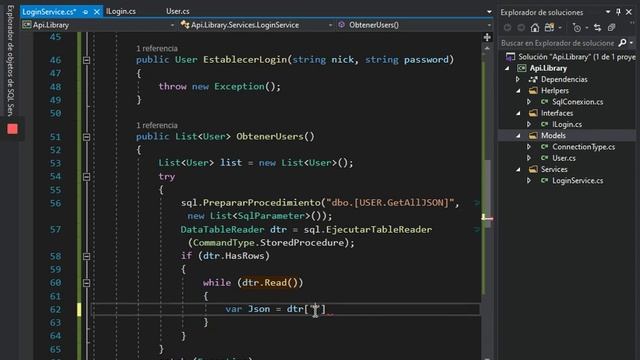Image resolution: width=640 pixels, height=360 pixels.
Task: Close the Solution Explorer panel
Action: coord(629,12)
